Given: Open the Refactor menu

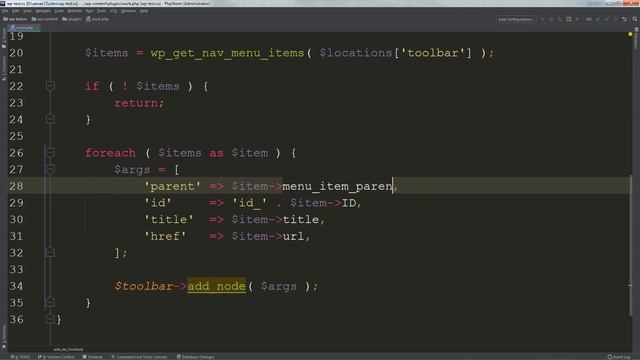Looking at the screenshot, I should pyautogui.click(x=75, y=11).
